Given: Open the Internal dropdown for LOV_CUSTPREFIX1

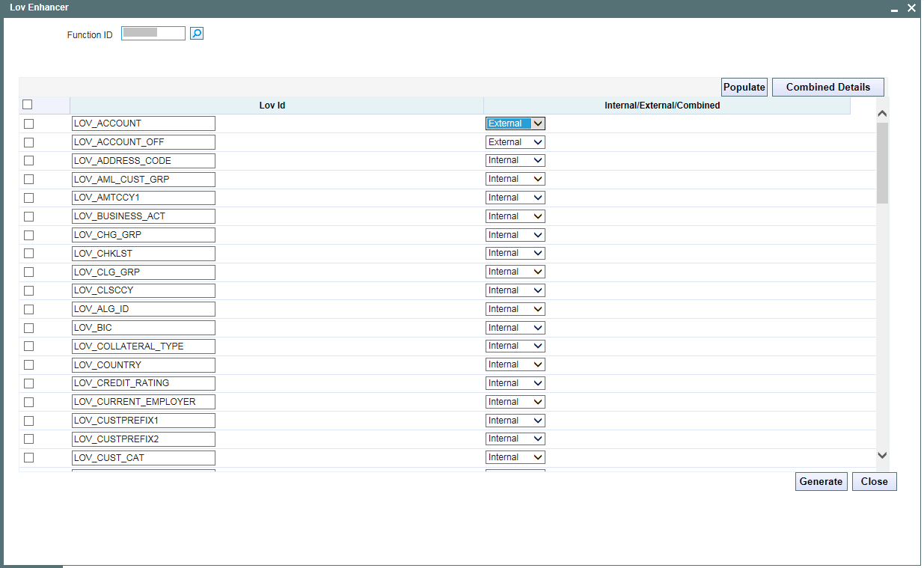Looking at the screenshot, I should coord(515,421).
